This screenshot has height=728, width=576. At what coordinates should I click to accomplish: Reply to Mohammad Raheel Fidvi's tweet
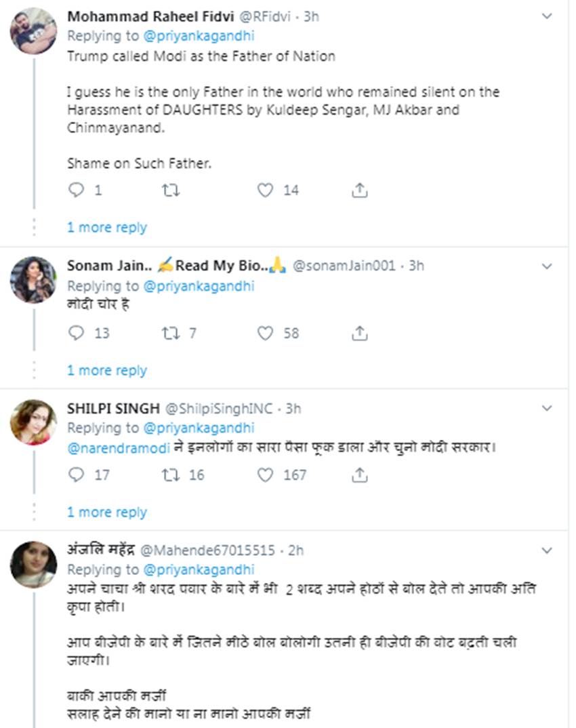coord(77,190)
